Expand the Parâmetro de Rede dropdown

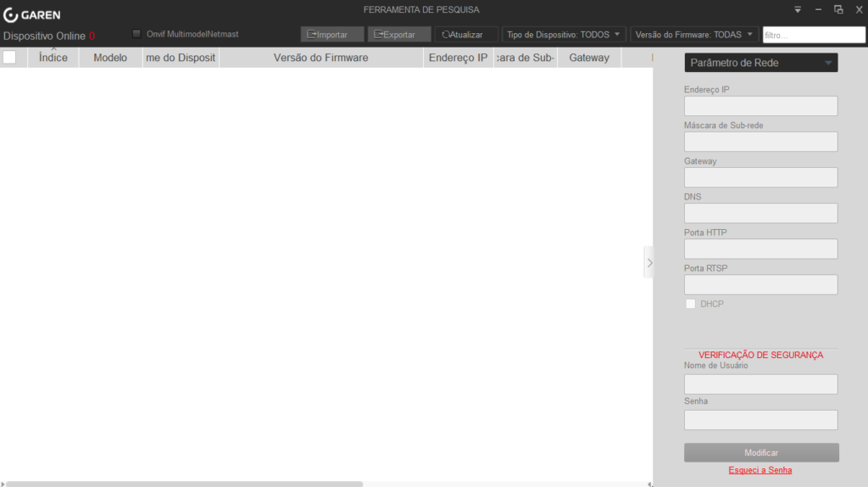pyautogui.click(x=760, y=63)
